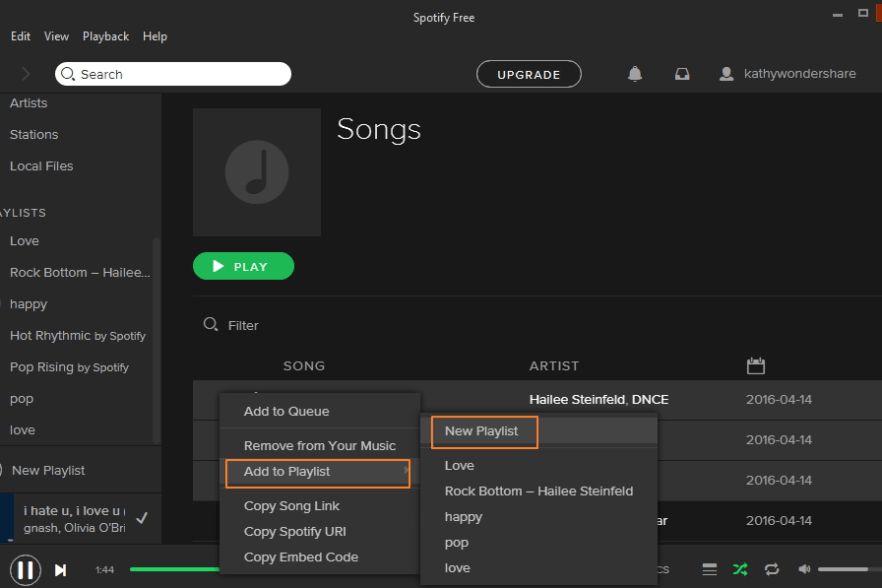
Task: Add song to lowercase love playlist in submenu
Action: point(539,568)
